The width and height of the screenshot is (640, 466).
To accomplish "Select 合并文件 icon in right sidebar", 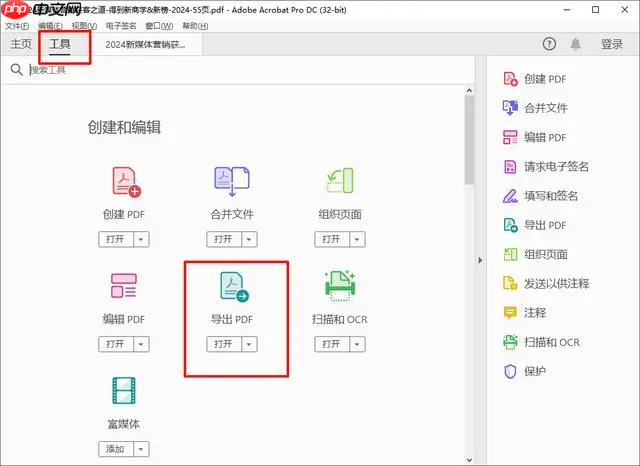I will tap(510, 108).
